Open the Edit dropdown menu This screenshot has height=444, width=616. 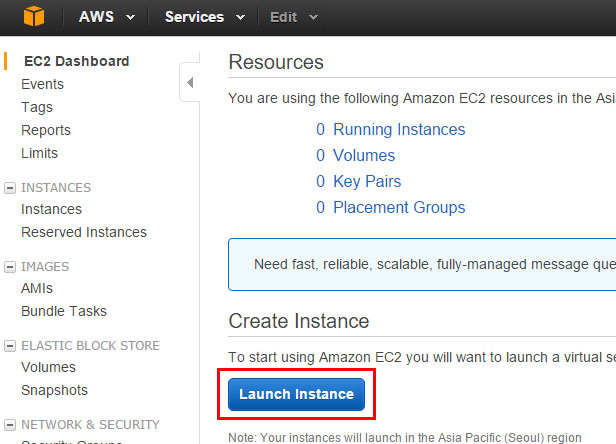(x=293, y=17)
